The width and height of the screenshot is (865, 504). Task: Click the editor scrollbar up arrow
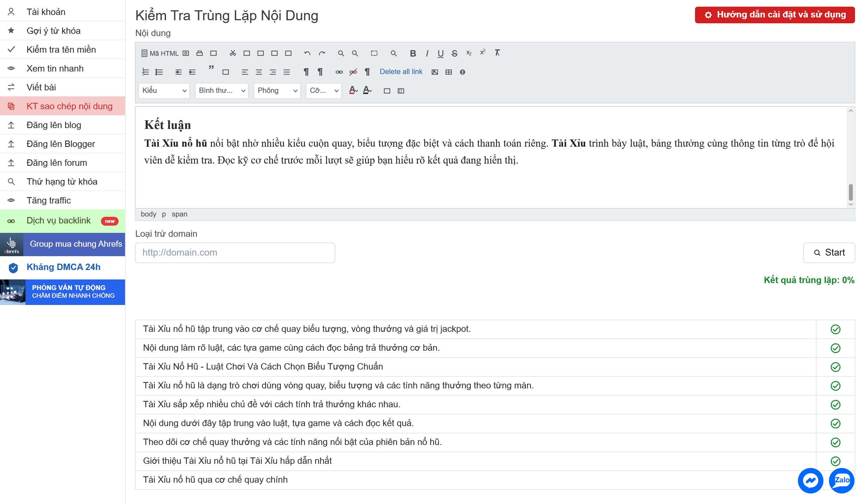click(x=851, y=111)
